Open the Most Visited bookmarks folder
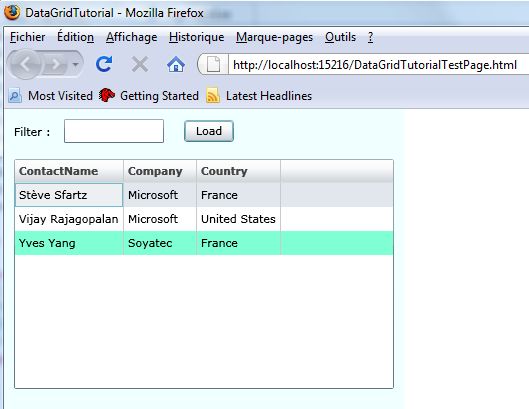529x409 pixels. click(x=50, y=96)
